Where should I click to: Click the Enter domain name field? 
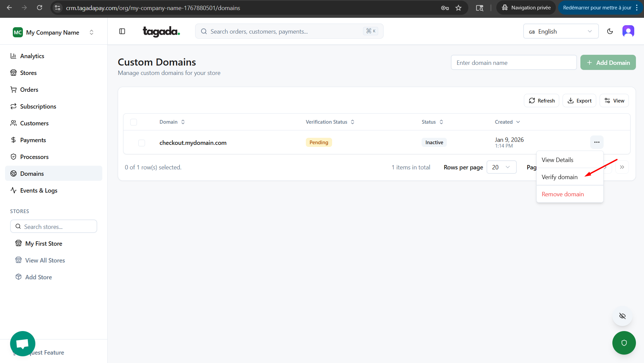coord(513,63)
